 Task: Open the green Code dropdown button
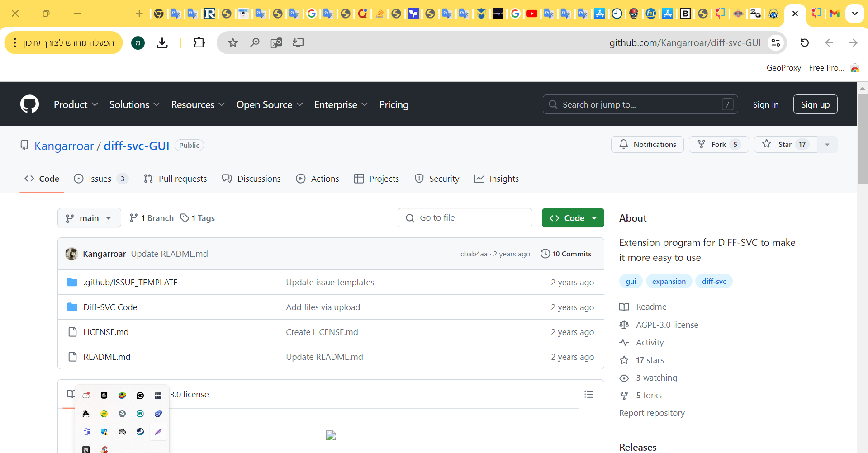point(573,218)
